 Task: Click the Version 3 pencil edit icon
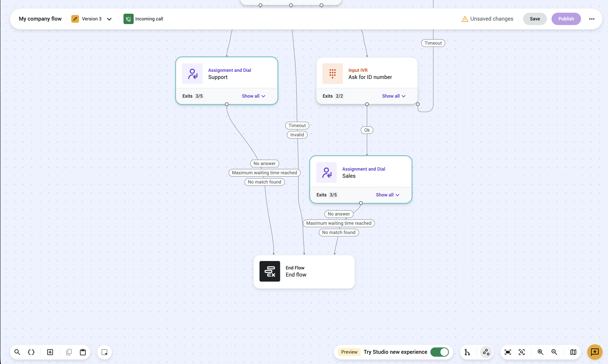[75, 19]
